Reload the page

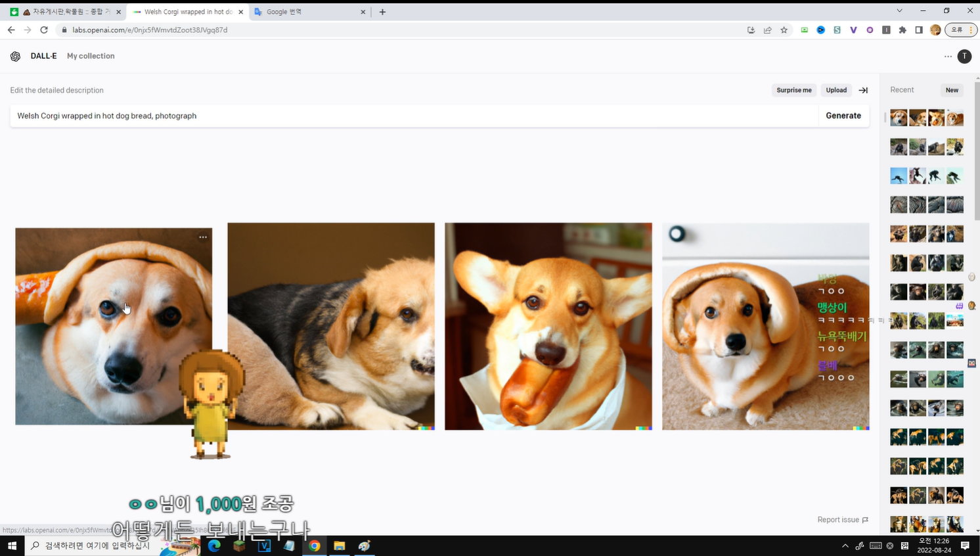click(44, 30)
